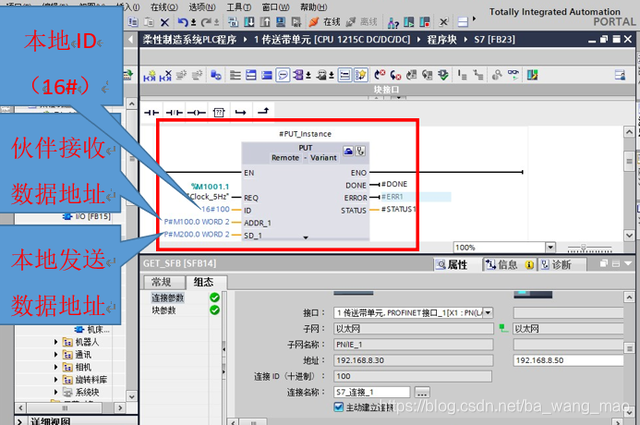Expand the PUT block bottom arrow
The image size is (640, 425).
coord(305,238)
